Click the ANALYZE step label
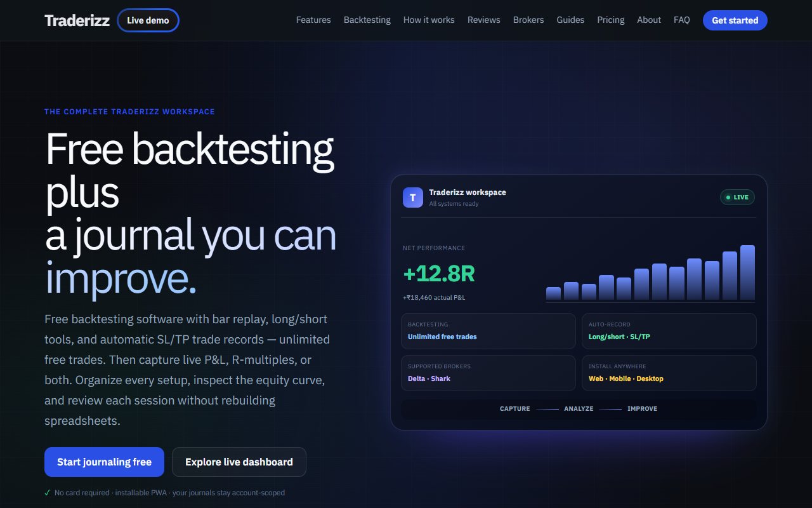The width and height of the screenshot is (812, 508). point(579,409)
